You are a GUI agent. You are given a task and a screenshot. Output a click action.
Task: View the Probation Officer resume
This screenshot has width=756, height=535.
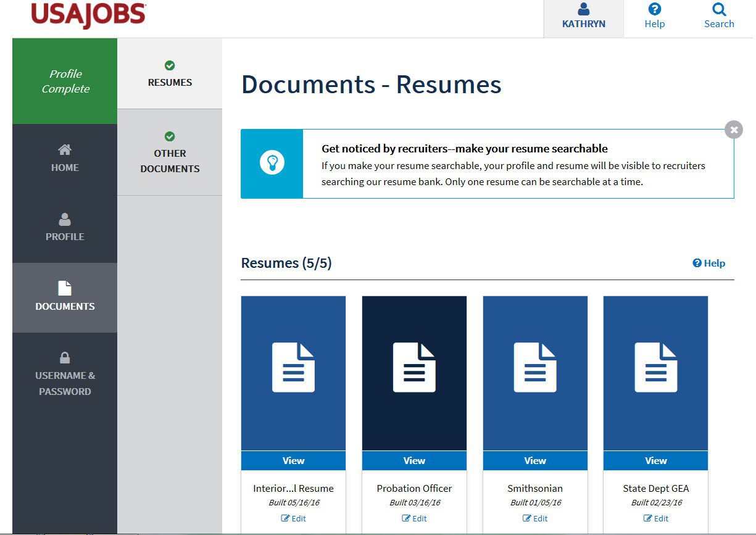click(414, 460)
